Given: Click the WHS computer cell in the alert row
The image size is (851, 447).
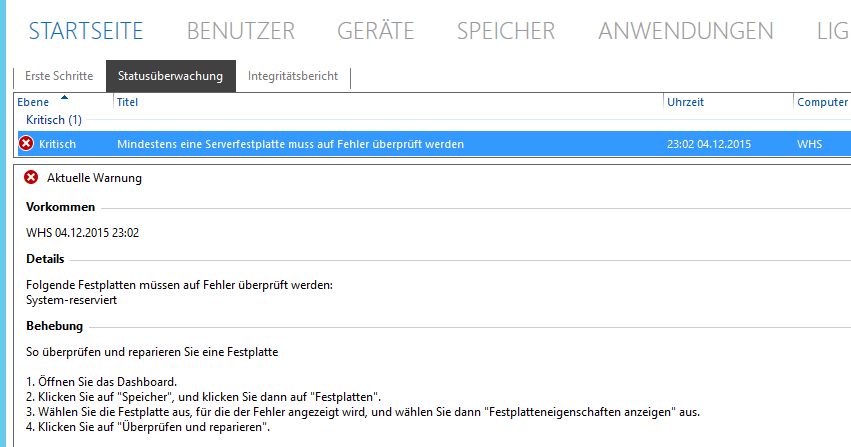Looking at the screenshot, I should click(809, 144).
